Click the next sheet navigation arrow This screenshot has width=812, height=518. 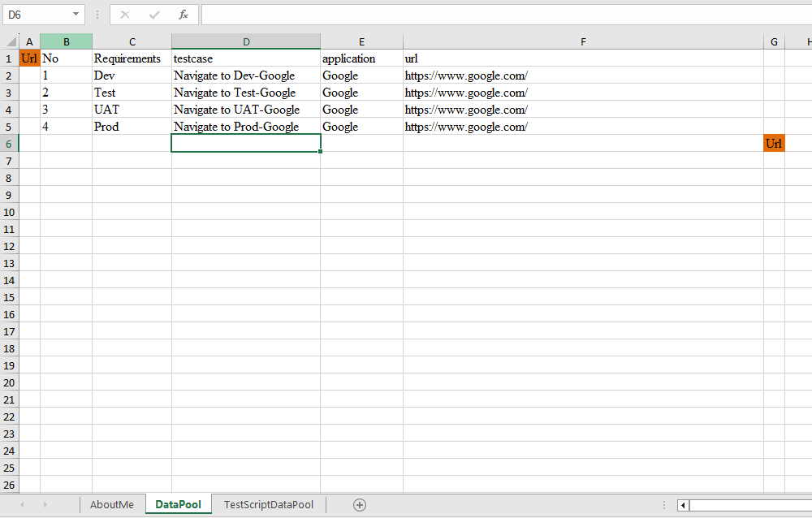[45, 505]
